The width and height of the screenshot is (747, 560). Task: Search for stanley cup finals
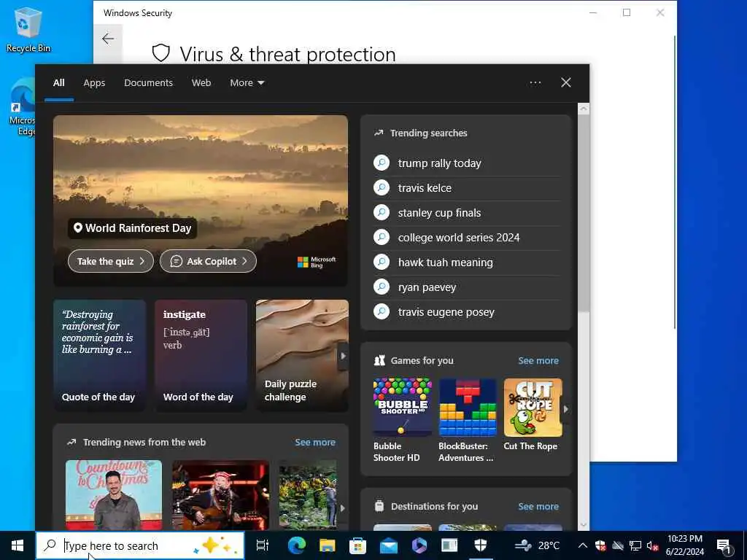click(x=439, y=213)
